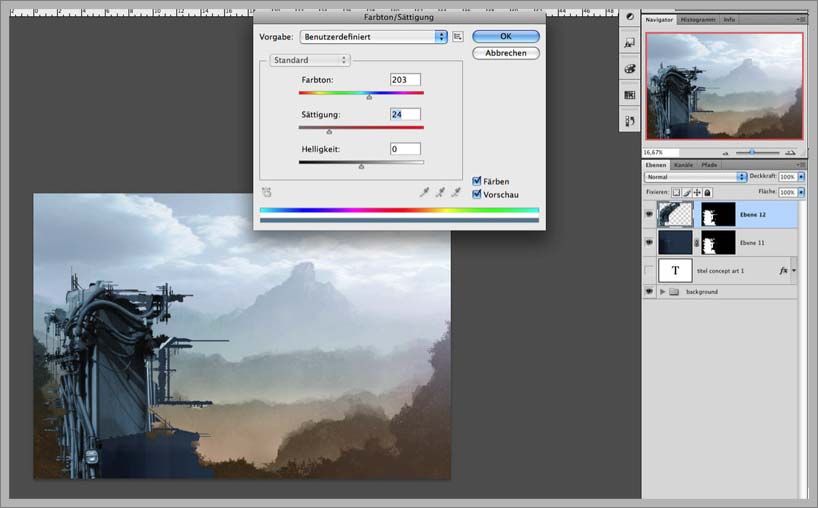Switch to the Info tab
The height and width of the screenshot is (508, 818).
point(729,19)
